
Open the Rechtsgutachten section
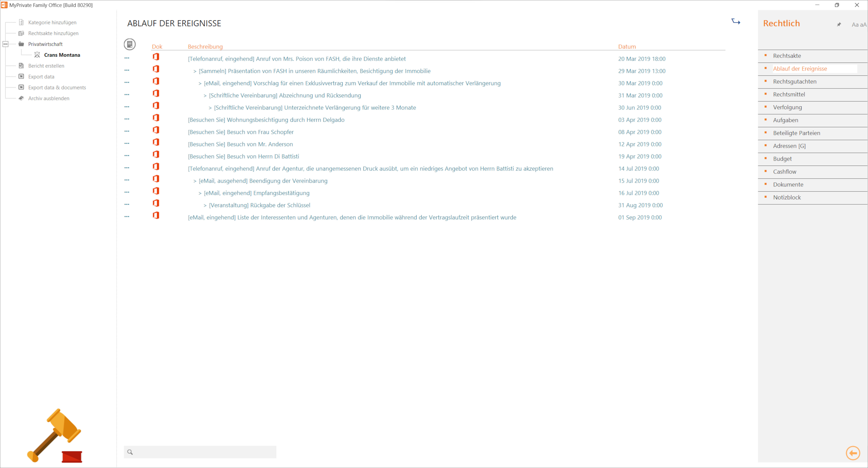(794, 82)
